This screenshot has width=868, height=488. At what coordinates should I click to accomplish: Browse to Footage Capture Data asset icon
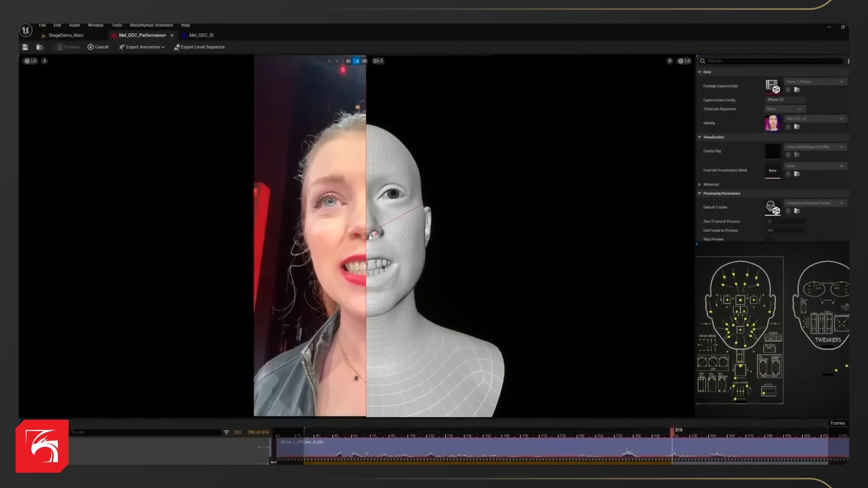tap(797, 90)
